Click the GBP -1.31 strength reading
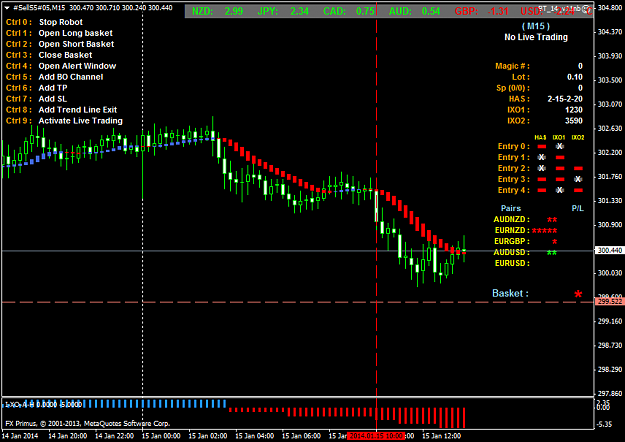 click(x=482, y=11)
